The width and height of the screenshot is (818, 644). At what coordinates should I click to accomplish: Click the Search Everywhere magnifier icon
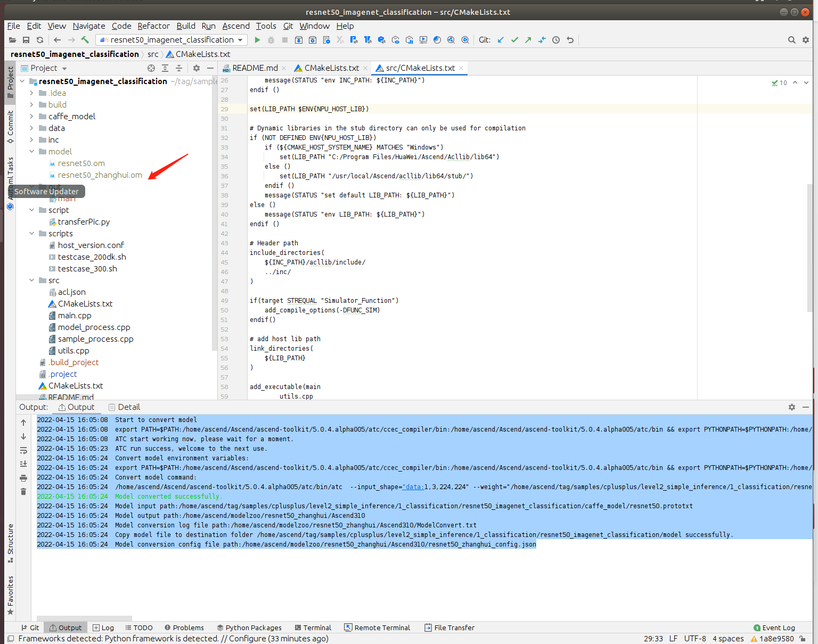click(x=791, y=40)
